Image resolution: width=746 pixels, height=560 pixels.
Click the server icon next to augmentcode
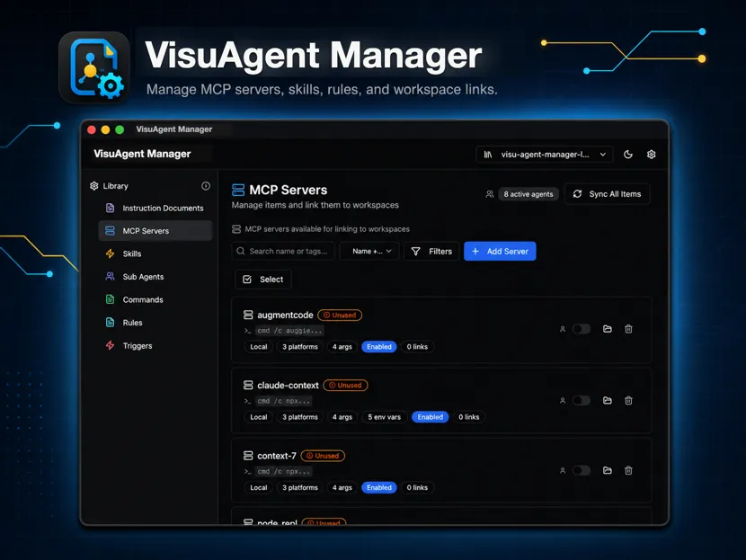coord(248,315)
